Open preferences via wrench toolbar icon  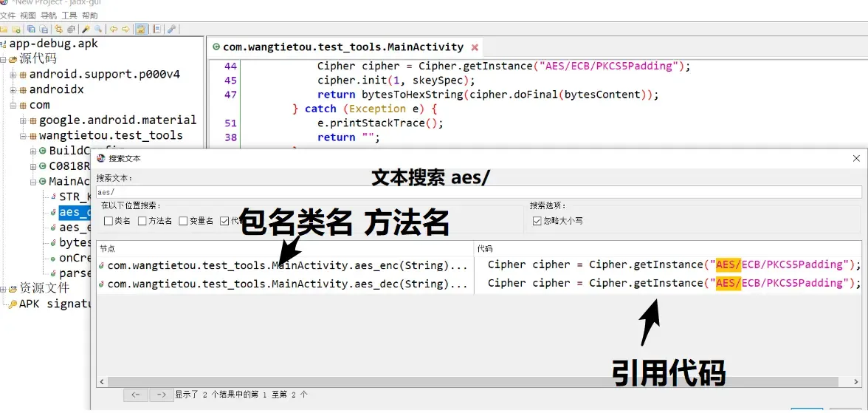pyautogui.click(x=171, y=29)
